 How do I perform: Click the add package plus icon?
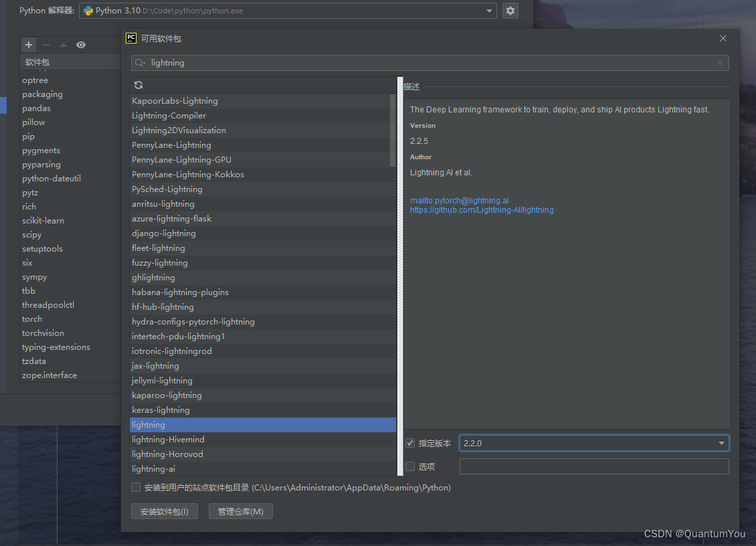29,45
